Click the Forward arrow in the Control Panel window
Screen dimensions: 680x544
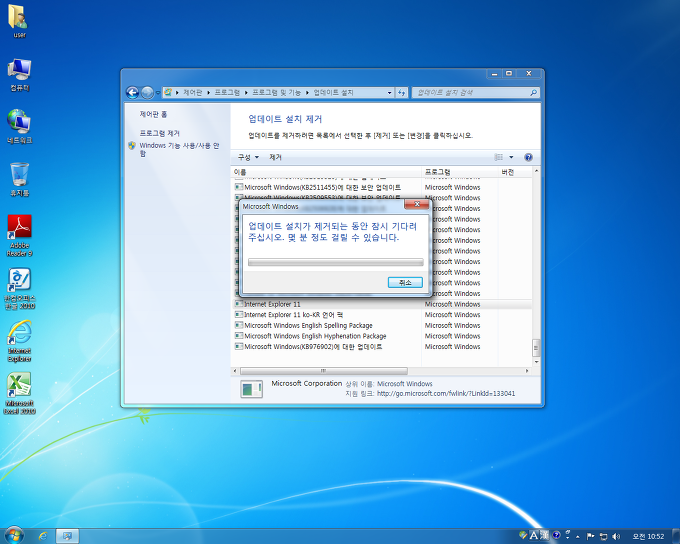coord(147,92)
